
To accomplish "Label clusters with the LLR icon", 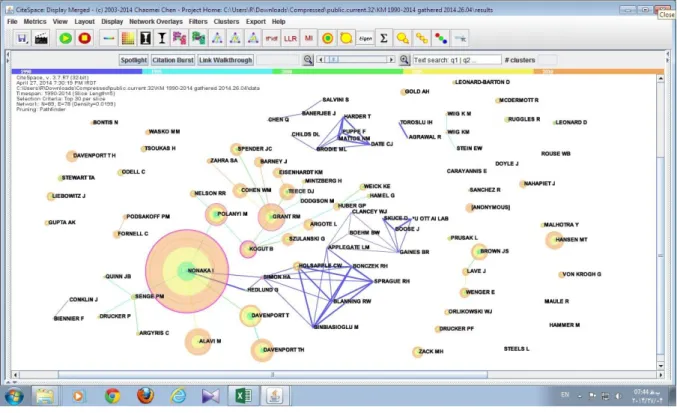I will pyautogui.click(x=290, y=38).
